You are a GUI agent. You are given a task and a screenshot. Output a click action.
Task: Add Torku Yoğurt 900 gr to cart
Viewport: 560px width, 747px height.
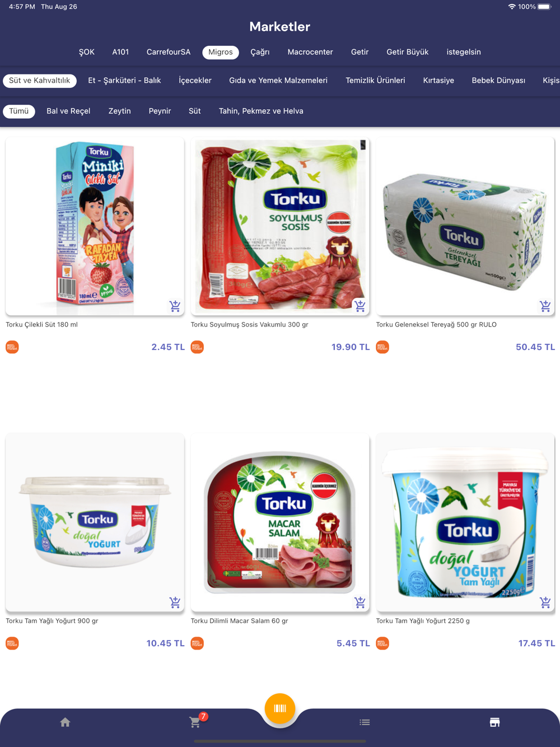175,602
